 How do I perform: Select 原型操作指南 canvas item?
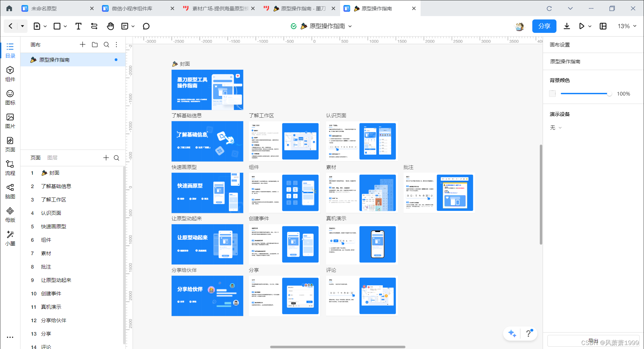pos(73,60)
